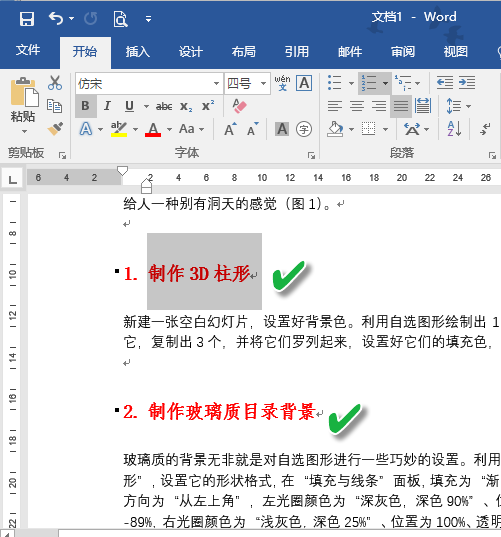Customize the quick access toolbar
Screen dimensions: 501x537
point(148,19)
